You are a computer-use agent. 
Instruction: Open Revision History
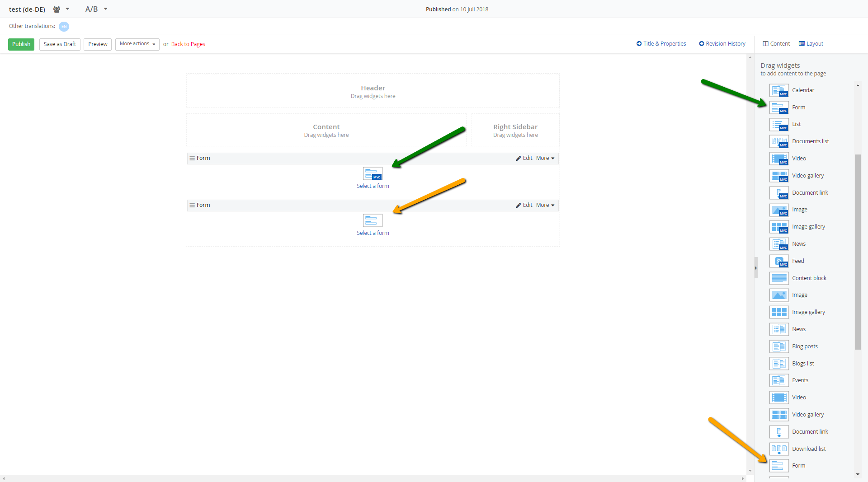pos(722,43)
